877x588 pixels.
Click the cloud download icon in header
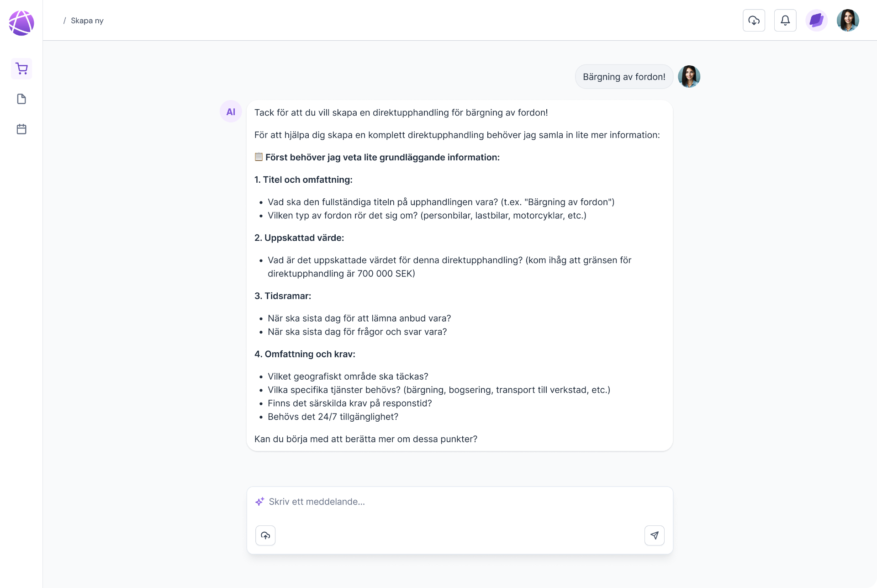coord(754,21)
